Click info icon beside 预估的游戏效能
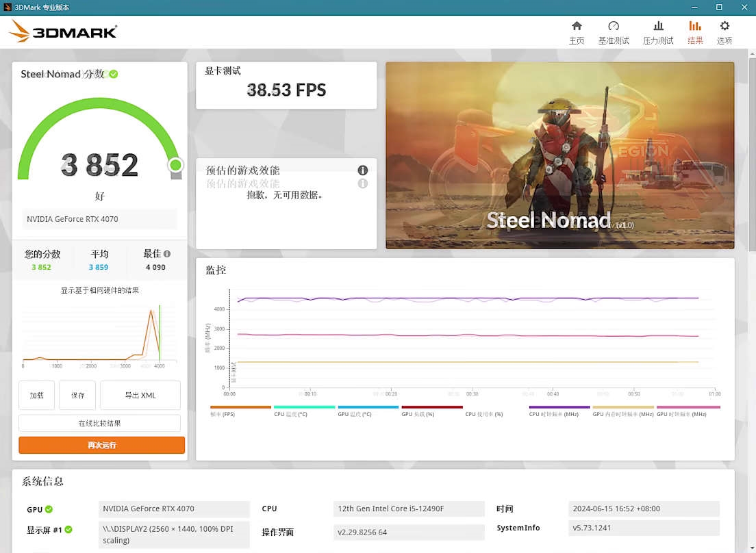This screenshot has height=553, width=756. pos(362,170)
